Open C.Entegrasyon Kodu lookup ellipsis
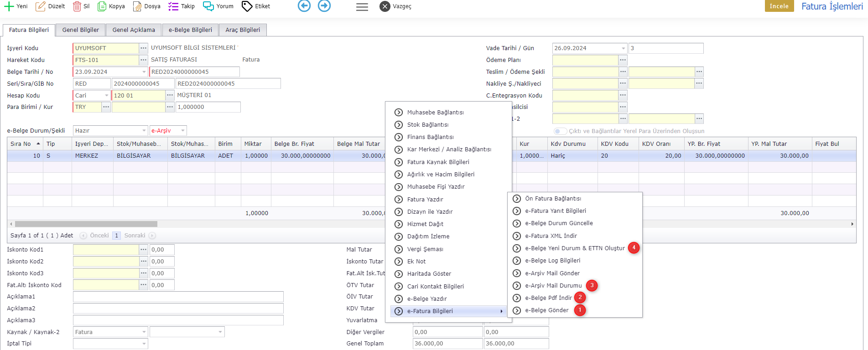This screenshot has height=350, width=868. [x=623, y=95]
